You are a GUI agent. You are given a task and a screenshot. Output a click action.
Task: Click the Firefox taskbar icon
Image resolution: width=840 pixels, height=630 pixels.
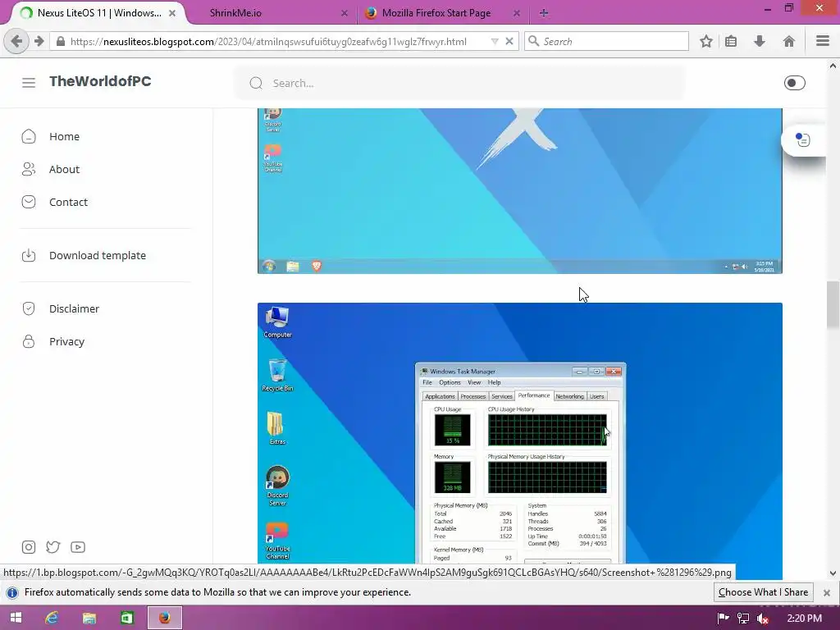coord(164,619)
